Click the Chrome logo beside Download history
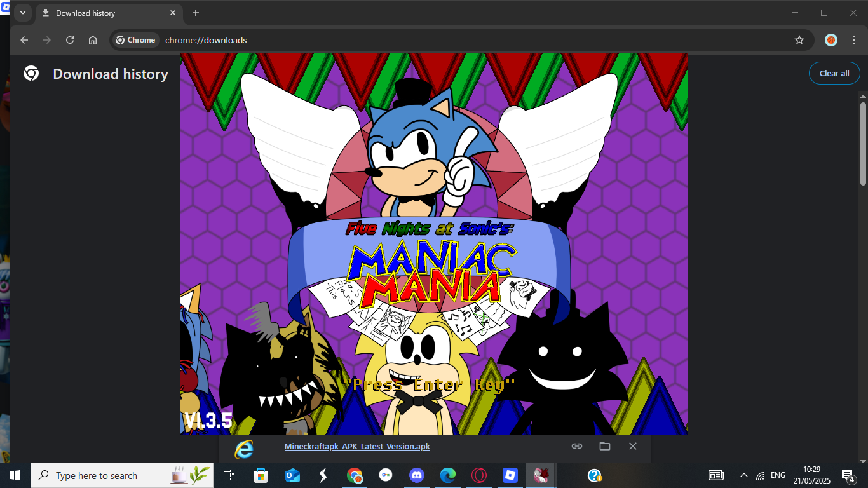Viewport: 868px width, 488px height. [31, 74]
